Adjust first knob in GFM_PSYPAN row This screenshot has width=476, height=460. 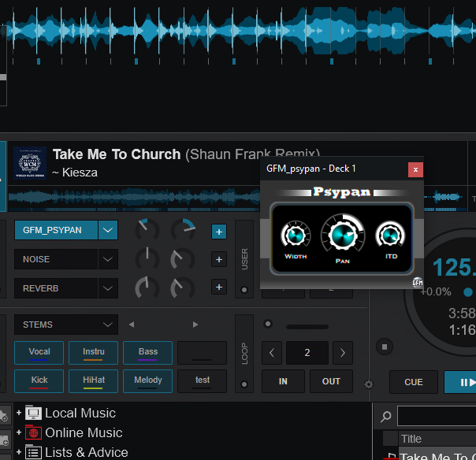coord(147,230)
